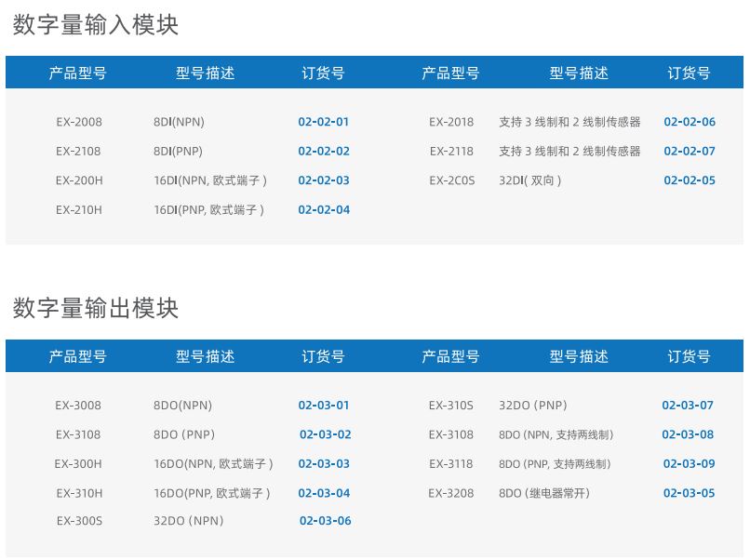
Task: Select order number 02-02-03
Action: coord(323,180)
